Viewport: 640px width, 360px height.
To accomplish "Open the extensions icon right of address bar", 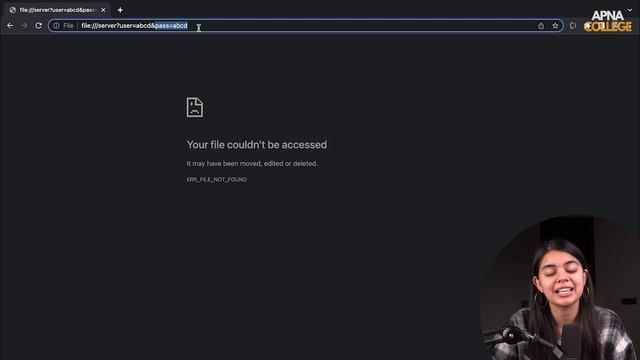I will tap(573, 26).
